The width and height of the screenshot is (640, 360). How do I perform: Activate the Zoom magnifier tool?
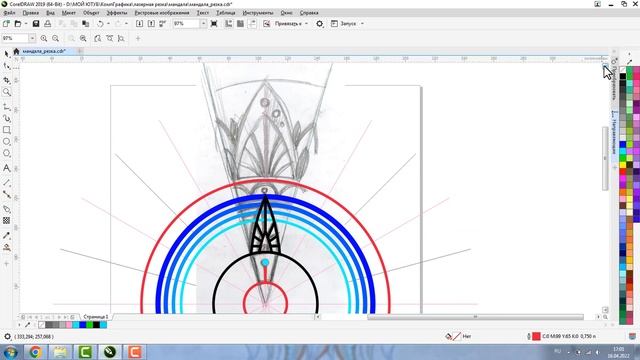7,92
